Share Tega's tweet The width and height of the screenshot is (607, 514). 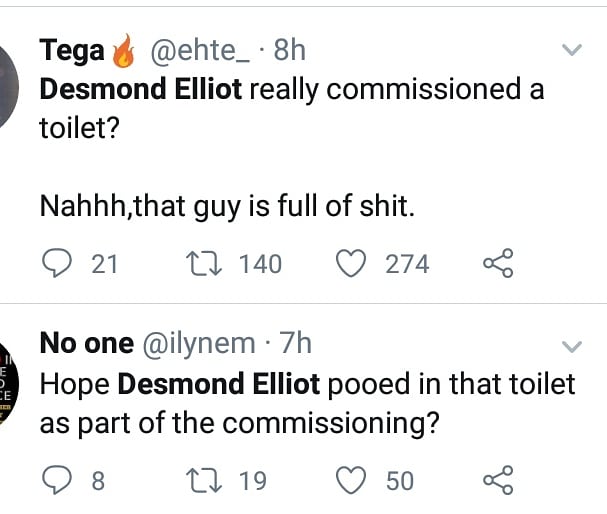coord(497,263)
